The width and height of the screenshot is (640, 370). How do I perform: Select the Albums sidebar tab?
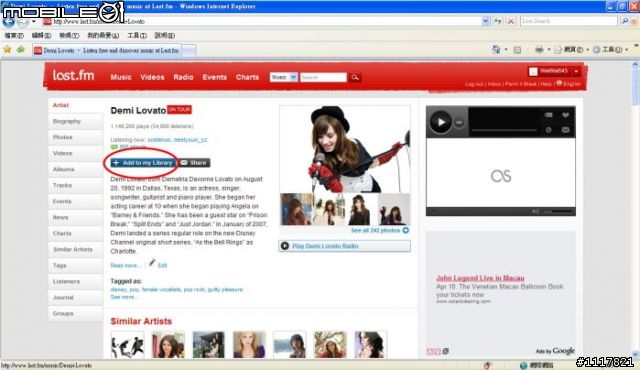76,169
